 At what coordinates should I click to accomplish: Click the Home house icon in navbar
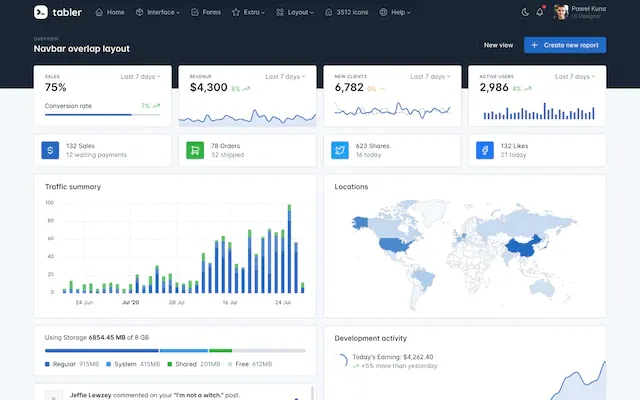(x=99, y=12)
